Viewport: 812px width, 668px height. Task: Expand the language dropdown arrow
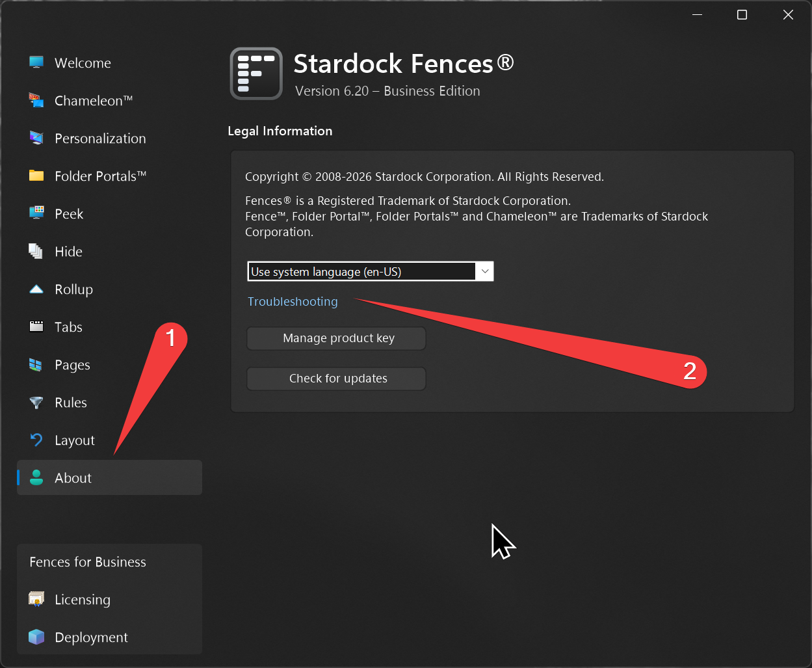pyautogui.click(x=484, y=271)
